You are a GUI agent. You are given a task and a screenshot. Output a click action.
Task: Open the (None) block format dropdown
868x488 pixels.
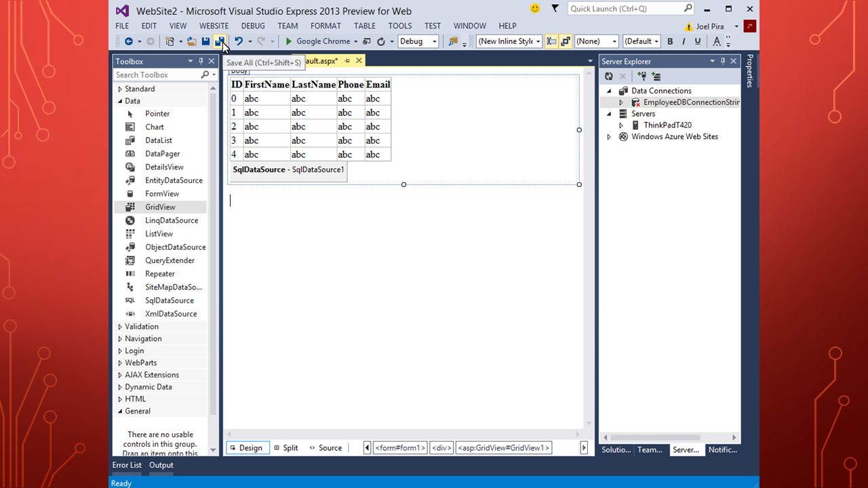(x=614, y=41)
